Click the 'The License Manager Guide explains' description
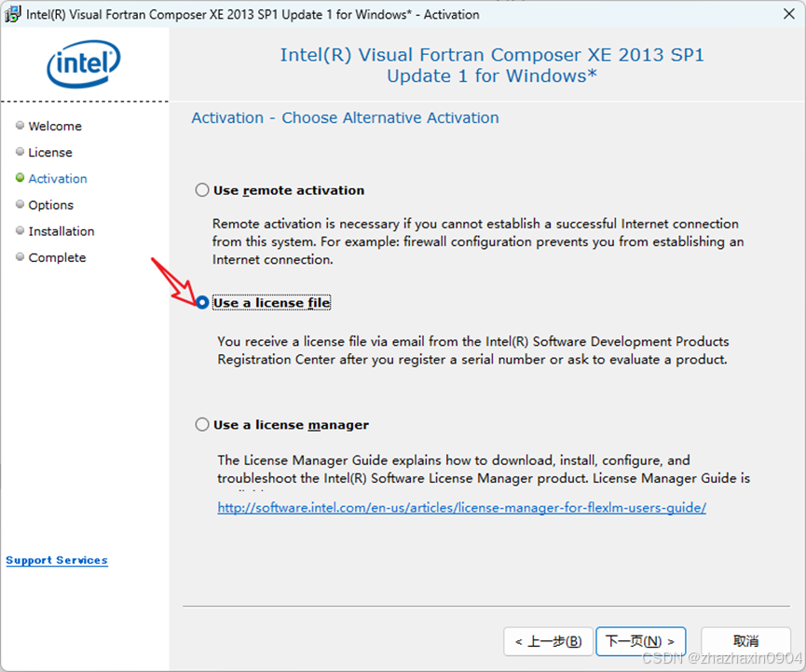 click(x=484, y=470)
